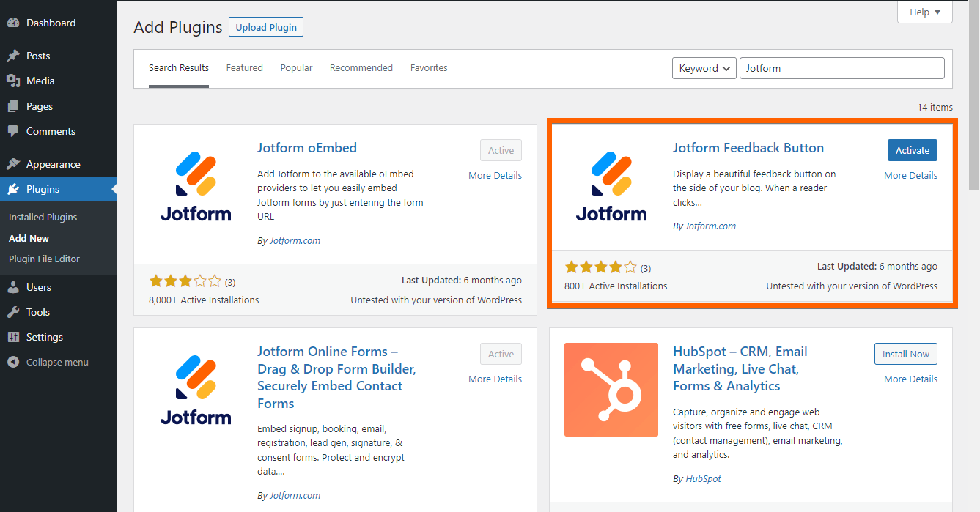980x512 pixels.
Task: Click the HubSpot plugin logo thumbnail
Action: point(611,390)
